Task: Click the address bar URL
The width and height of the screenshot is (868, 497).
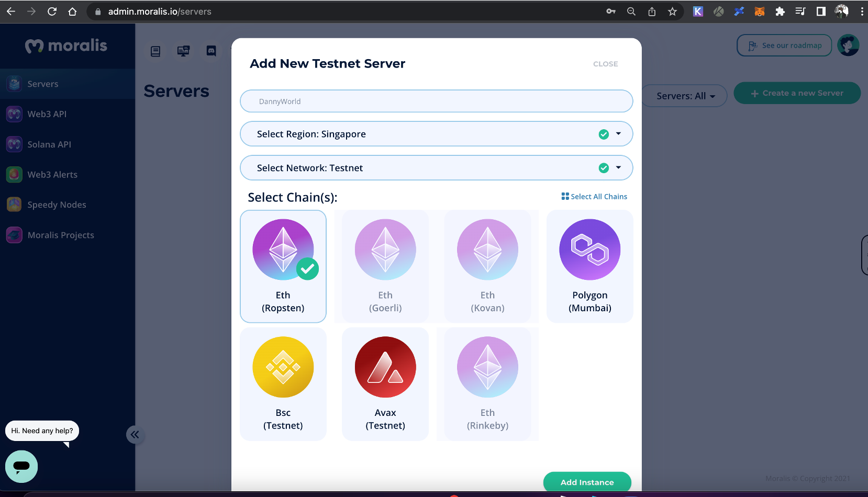Action: (160, 12)
